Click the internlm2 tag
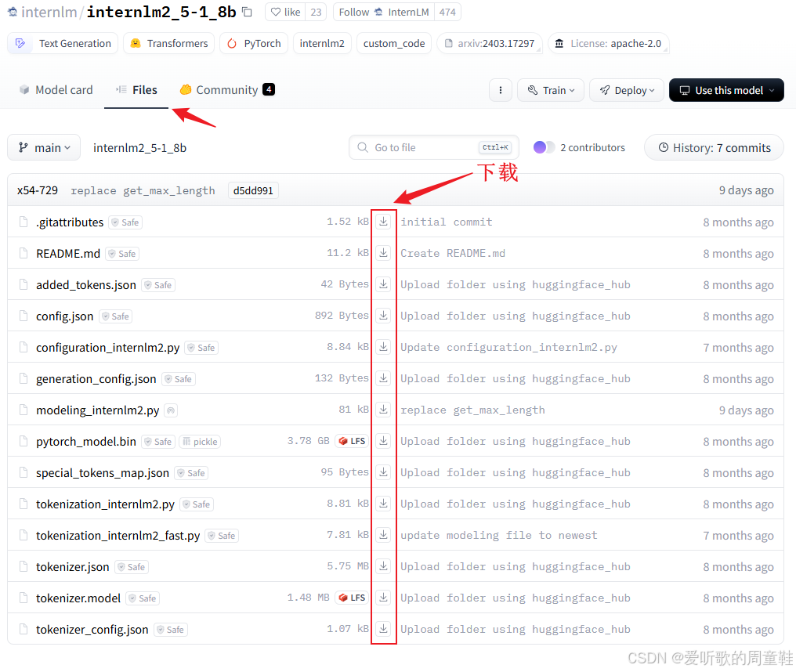 [x=322, y=43]
